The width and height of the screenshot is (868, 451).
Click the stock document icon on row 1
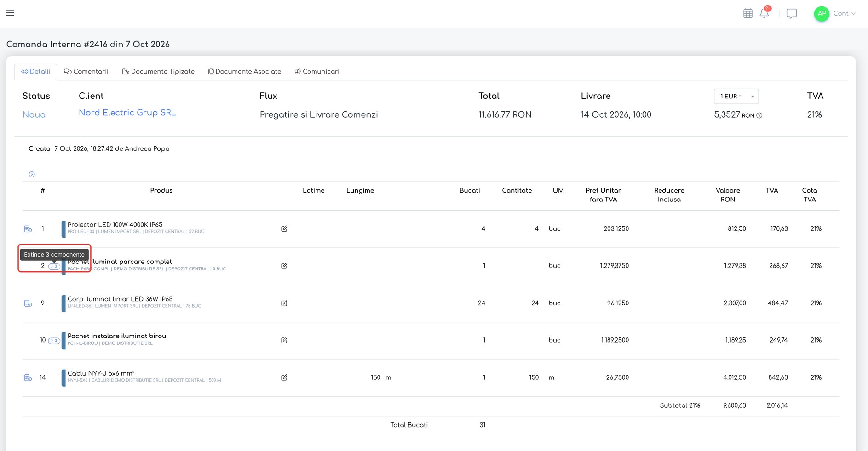[28, 228]
